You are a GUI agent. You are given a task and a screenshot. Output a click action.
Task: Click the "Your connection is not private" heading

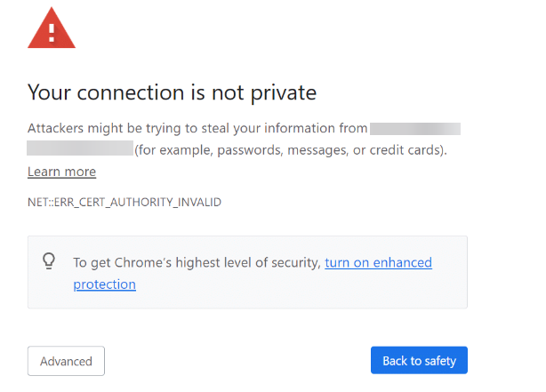point(172,92)
